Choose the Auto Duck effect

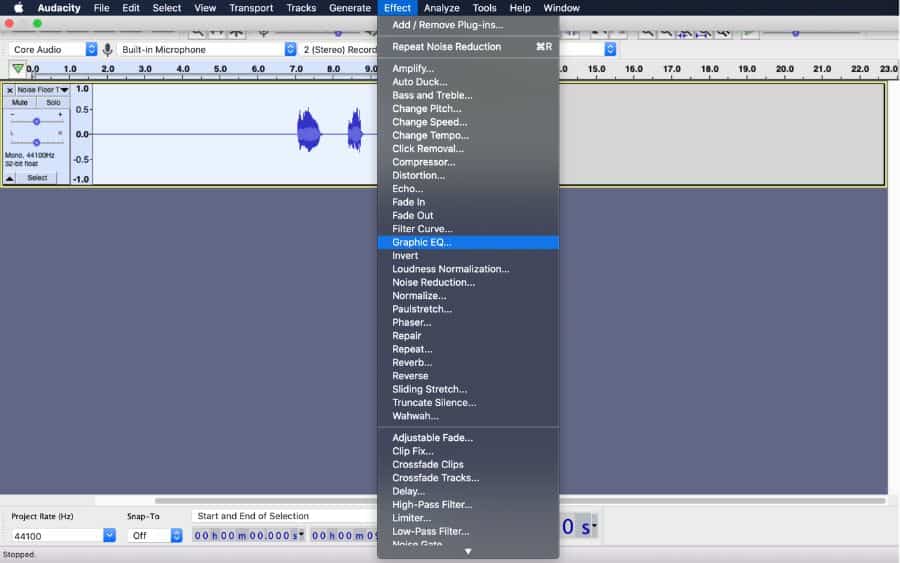(x=468, y=82)
